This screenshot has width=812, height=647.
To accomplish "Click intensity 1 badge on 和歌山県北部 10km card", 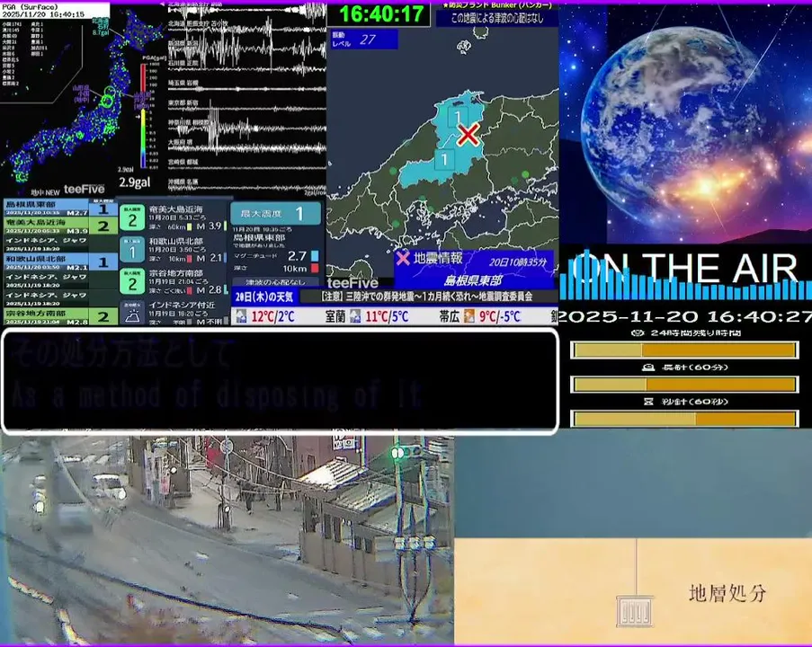I will (132, 250).
